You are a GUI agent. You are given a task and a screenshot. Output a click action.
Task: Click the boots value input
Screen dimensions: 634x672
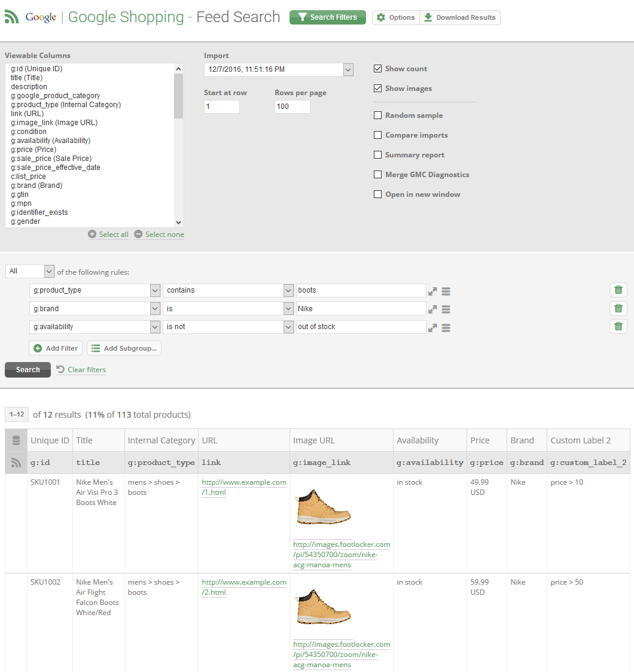[x=361, y=290]
